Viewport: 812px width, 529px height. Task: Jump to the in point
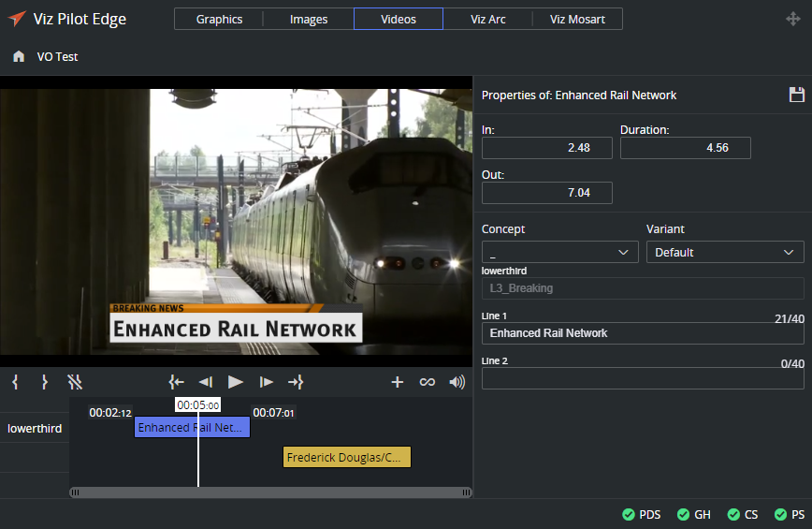(176, 382)
